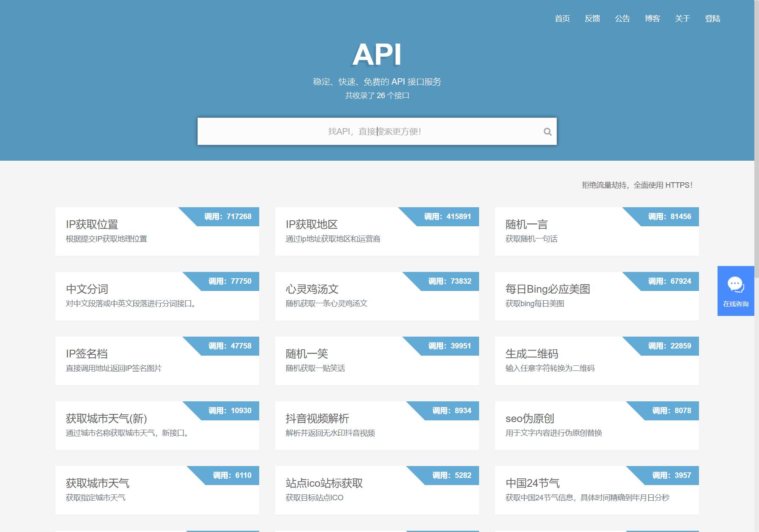Open the 反馈 navigation item
Image resolution: width=759 pixels, height=532 pixels.
coord(592,19)
